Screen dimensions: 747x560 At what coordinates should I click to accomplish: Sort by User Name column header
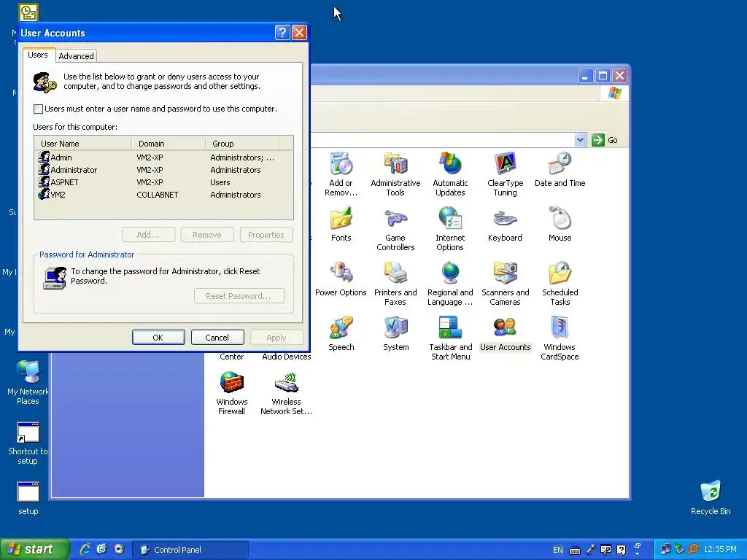click(x=83, y=144)
